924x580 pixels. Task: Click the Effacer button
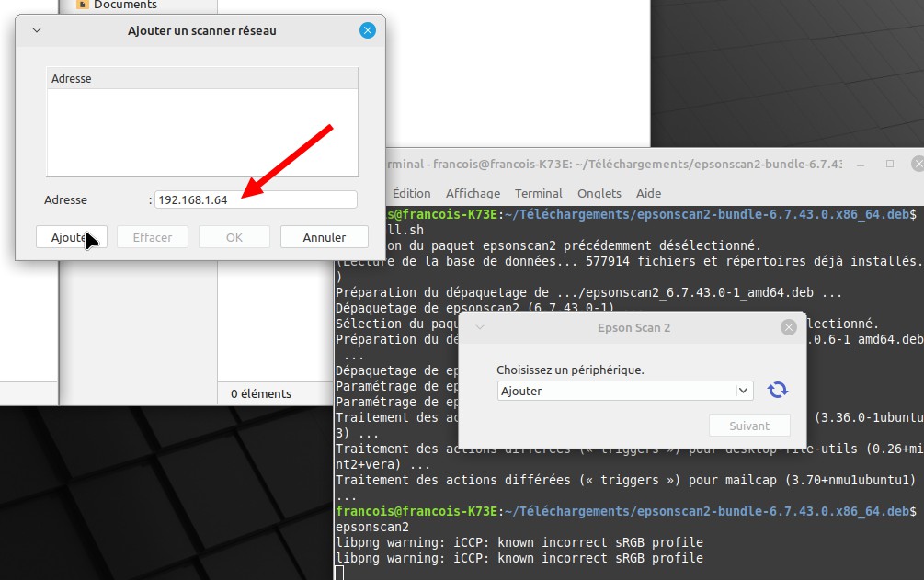[152, 237]
